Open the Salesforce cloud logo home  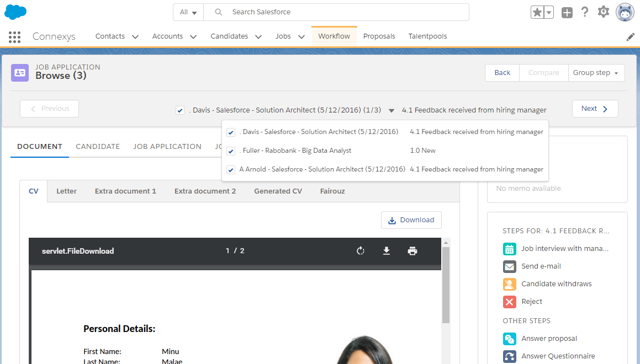click(x=15, y=12)
